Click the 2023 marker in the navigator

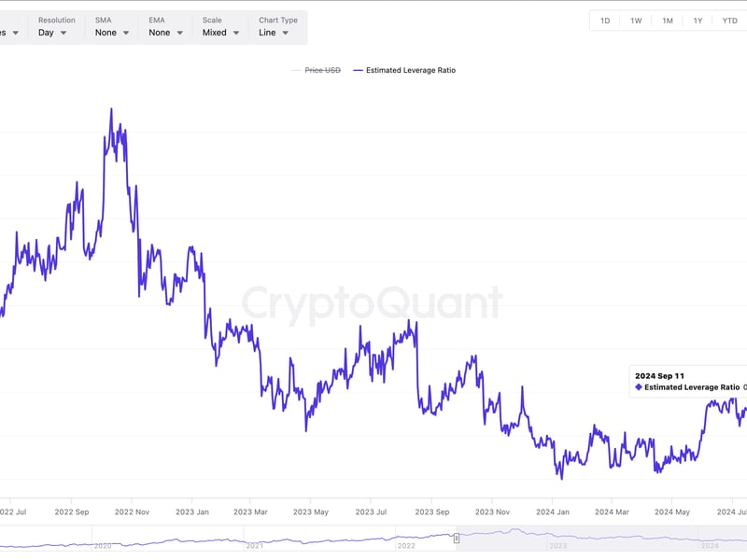point(557,545)
